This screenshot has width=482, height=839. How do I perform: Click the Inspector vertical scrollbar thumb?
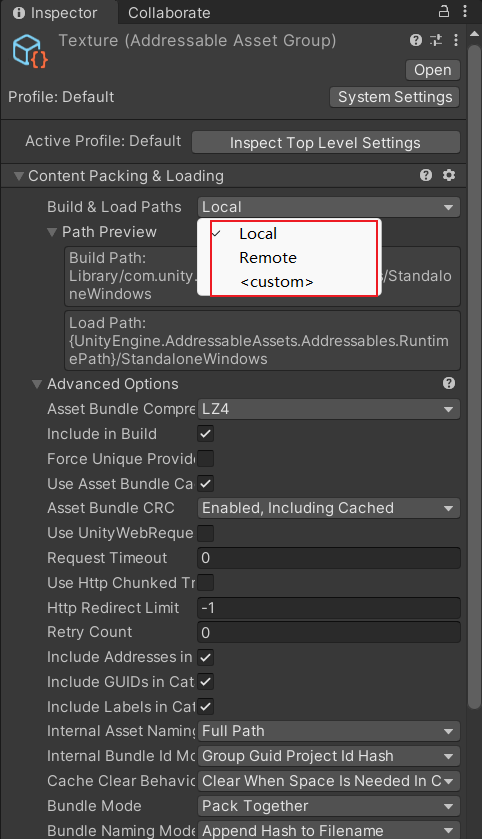tap(475, 377)
